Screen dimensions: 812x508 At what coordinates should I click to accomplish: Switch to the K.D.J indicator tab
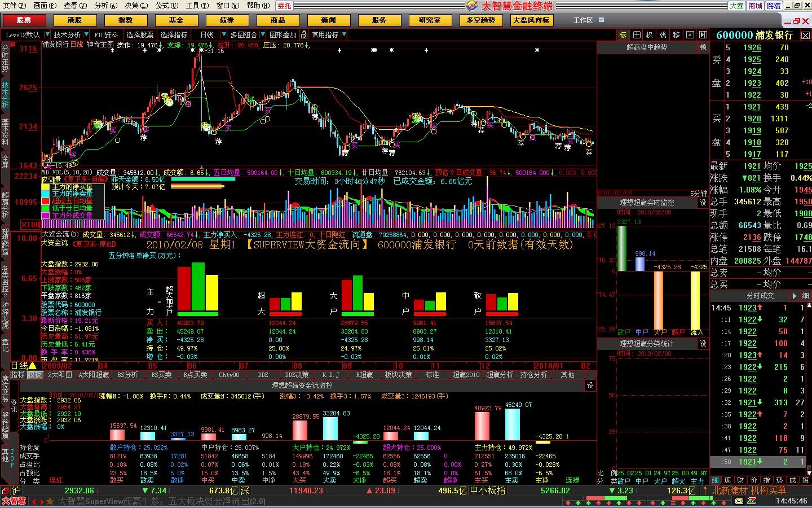point(330,375)
